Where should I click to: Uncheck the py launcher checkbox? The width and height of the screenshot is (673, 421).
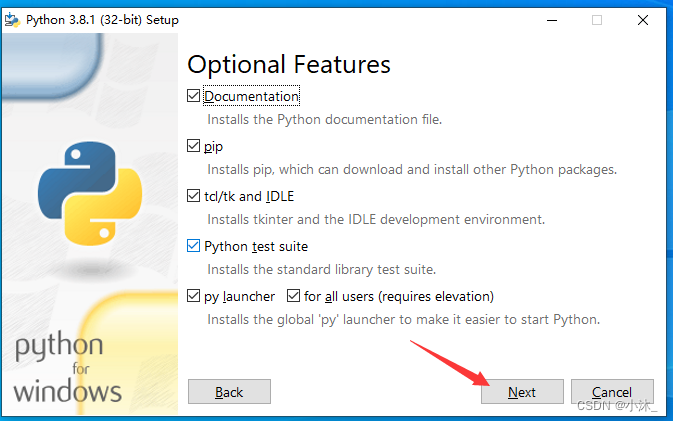click(x=193, y=296)
